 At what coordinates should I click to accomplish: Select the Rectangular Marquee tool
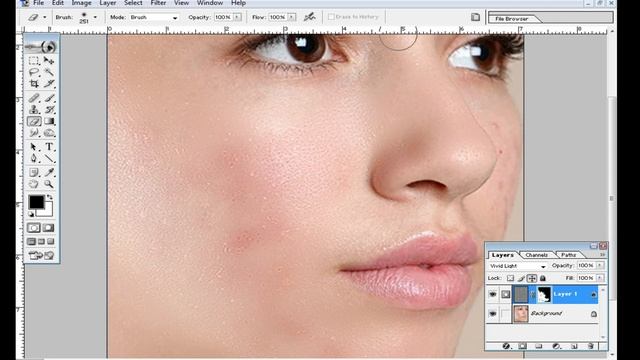coord(34,61)
